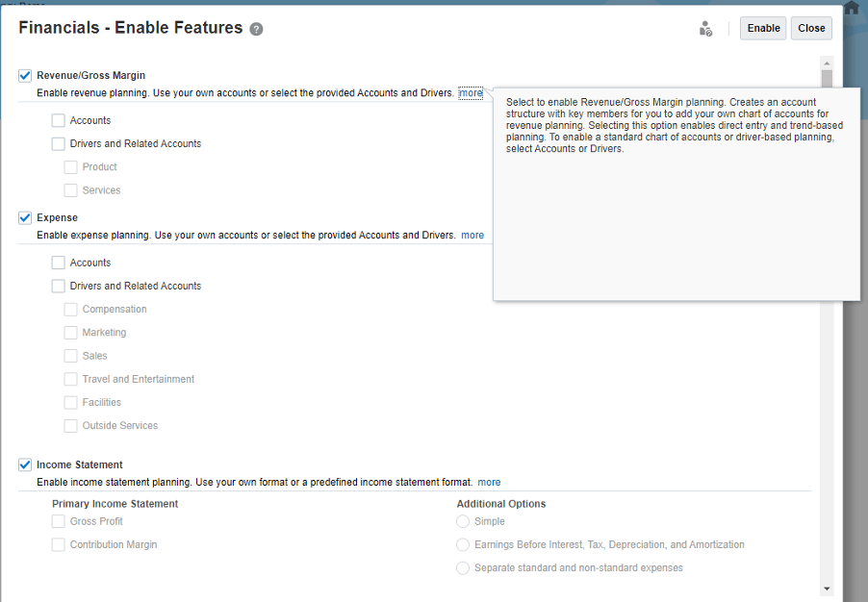Click the scrollbar down arrow
The image size is (868, 602).
pyautogui.click(x=826, y=588)
